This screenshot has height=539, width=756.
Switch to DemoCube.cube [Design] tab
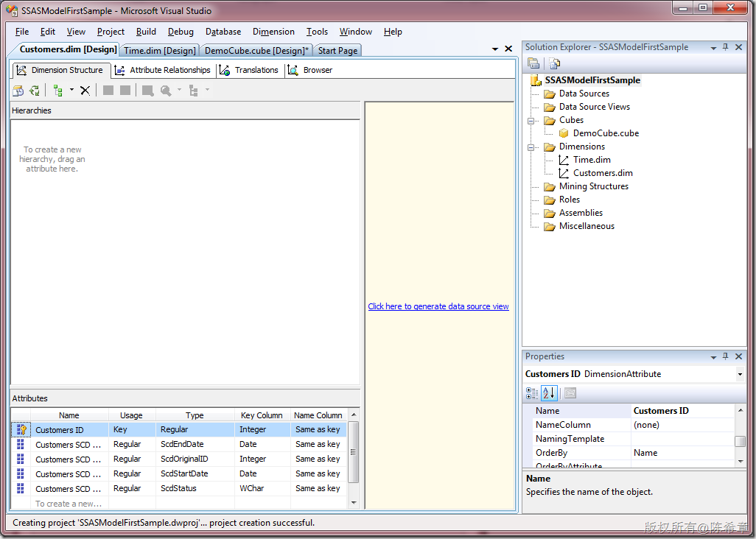click(256, 51)
